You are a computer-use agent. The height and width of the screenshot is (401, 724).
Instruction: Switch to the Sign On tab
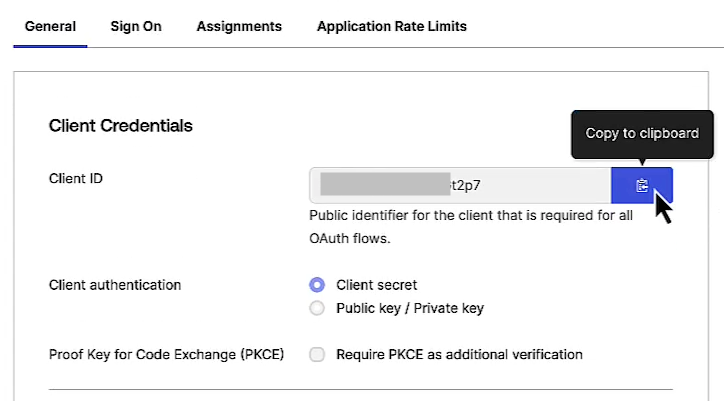point(136,26)
